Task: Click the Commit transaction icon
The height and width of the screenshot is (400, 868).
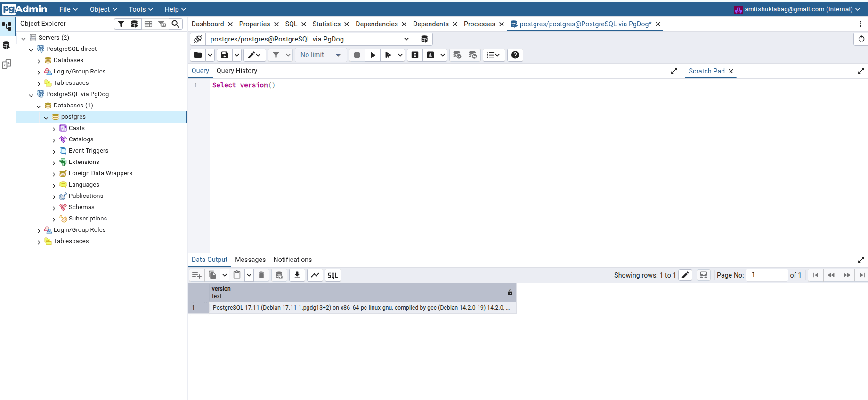Action: click(457, 55)
